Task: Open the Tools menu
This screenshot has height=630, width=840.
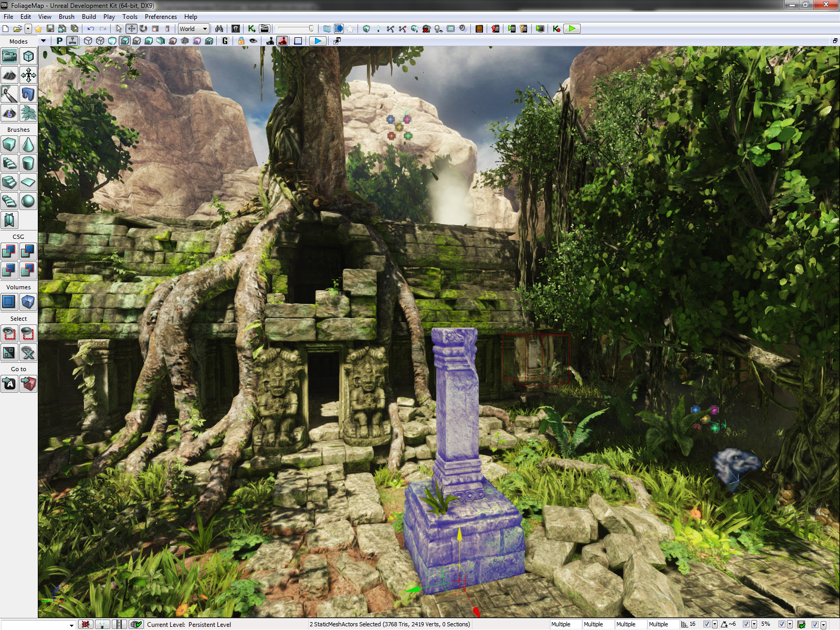Action: pos(130,17)
